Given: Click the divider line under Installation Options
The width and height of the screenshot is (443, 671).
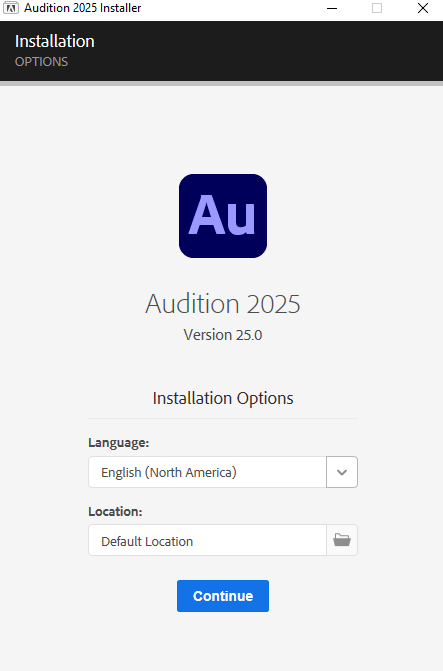Looking at the screenshot, I should pyautogui.click(x=223, y=419).
